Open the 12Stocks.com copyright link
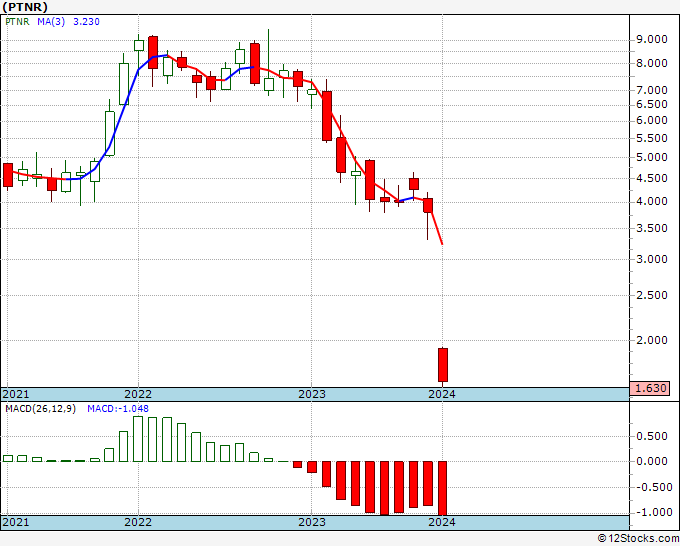Viewport: 680px width, 546px height. click(638, 539)
